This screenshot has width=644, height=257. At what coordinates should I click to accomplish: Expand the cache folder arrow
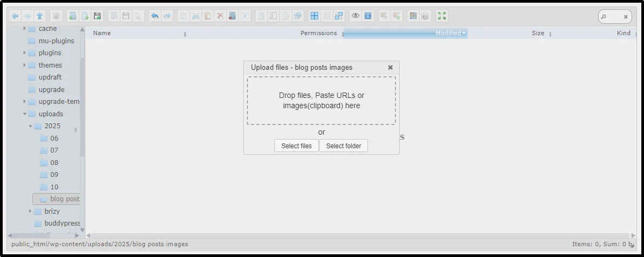point(25,28)
